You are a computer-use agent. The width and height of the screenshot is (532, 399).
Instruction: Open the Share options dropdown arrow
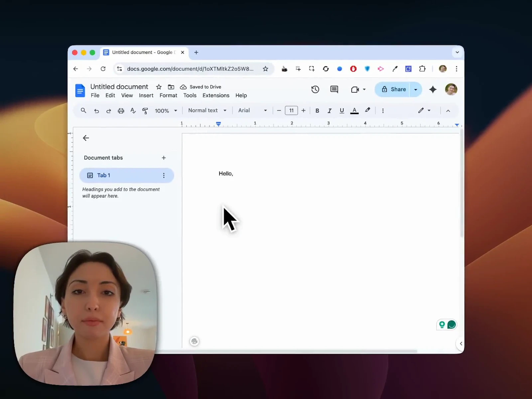(x=416, y=89)
